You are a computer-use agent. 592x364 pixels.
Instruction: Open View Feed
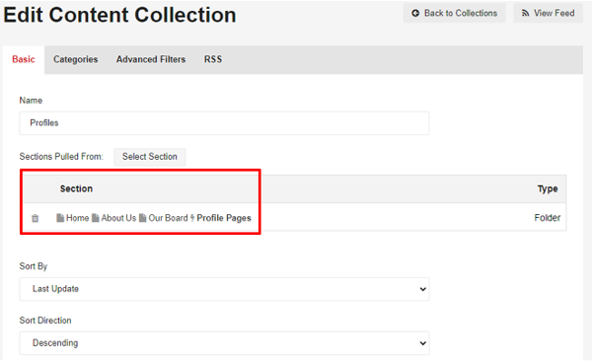[x=549, y=13]
